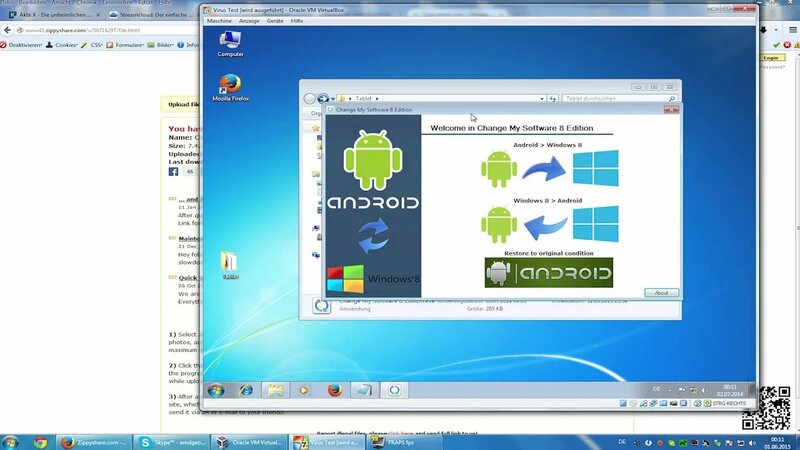Switch to Streamcloud Firefox tab
Screen dimensions: 800x450
pos(155,15)
